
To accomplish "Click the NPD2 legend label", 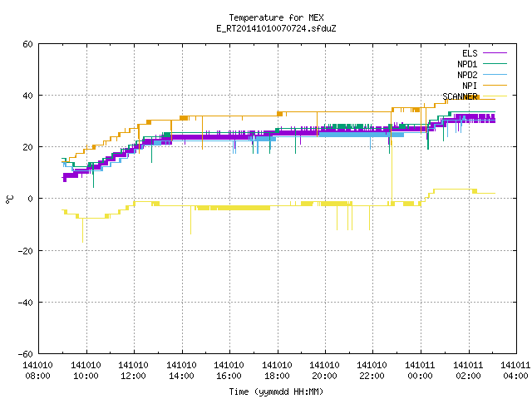I will 467,75.
